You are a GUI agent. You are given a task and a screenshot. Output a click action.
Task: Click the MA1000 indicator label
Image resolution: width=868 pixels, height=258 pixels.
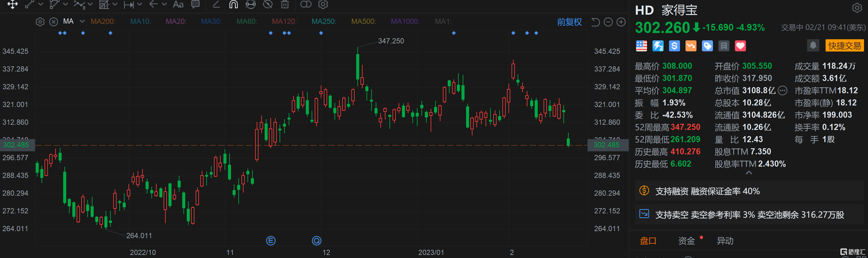point(405,22)
